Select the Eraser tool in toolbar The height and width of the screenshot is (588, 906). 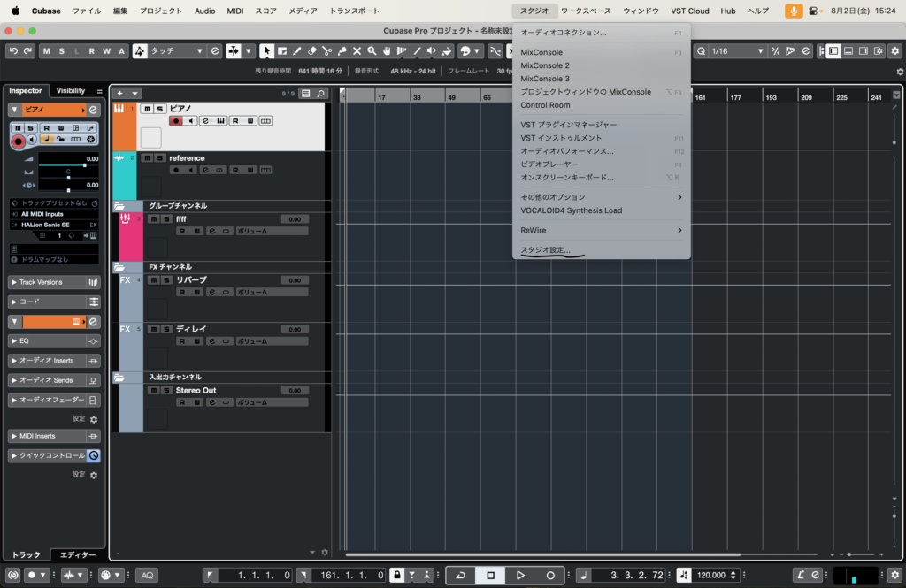tap(311, 51)
